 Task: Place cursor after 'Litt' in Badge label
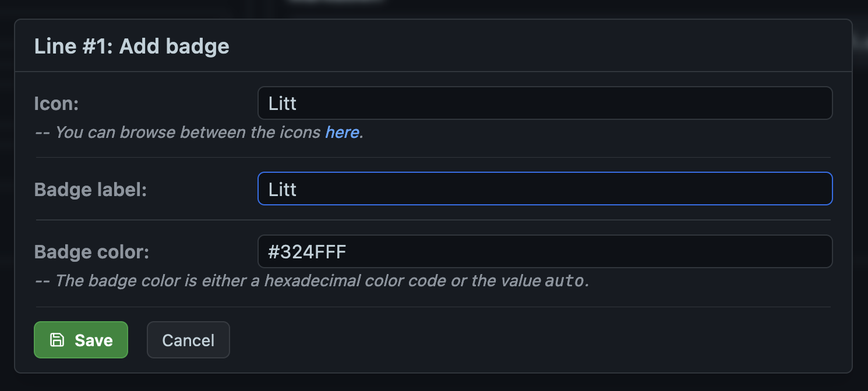coord(298,190)
